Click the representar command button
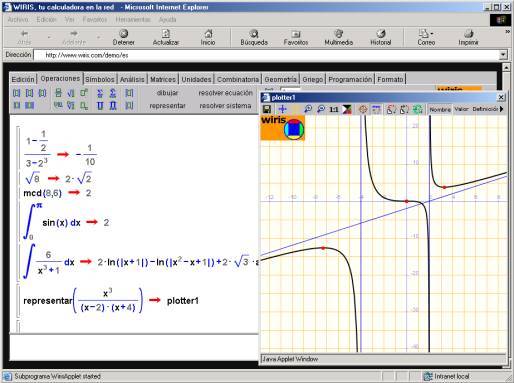The image size is (514, 383). [x=167, y=106]
